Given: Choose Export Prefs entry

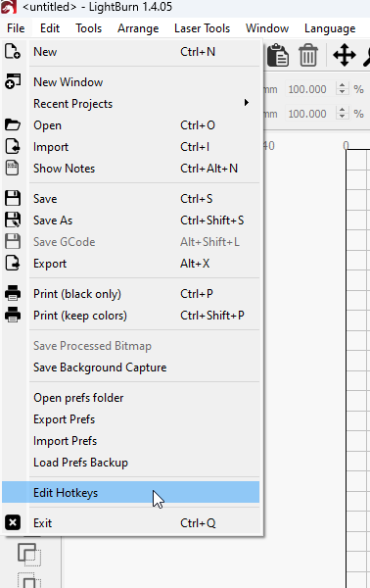Looking at the screenshot, I should coord(131,418).
